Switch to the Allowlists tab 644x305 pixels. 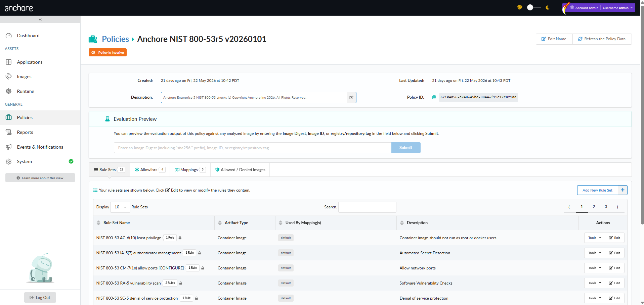pos(150,170)
